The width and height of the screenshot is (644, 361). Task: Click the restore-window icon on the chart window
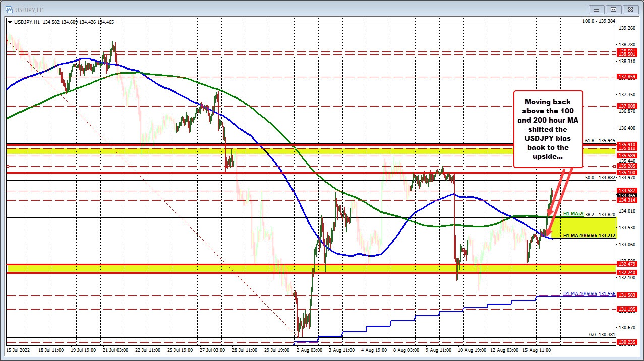(613, 9)
